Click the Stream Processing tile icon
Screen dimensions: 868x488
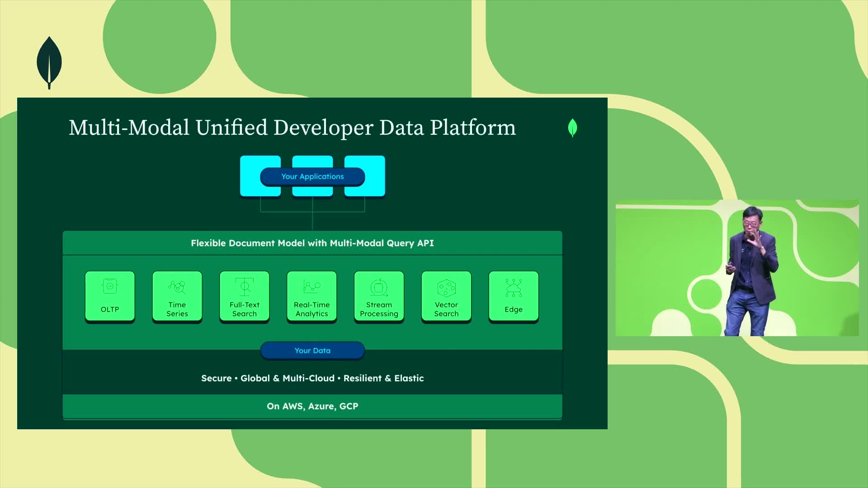click(379, 287)
